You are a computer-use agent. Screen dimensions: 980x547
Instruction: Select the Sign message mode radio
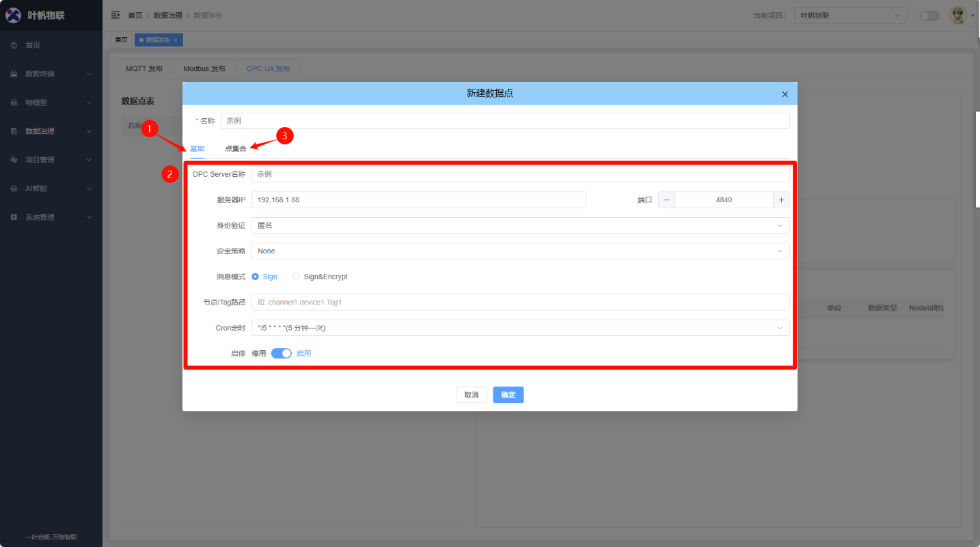coord(256,277)
